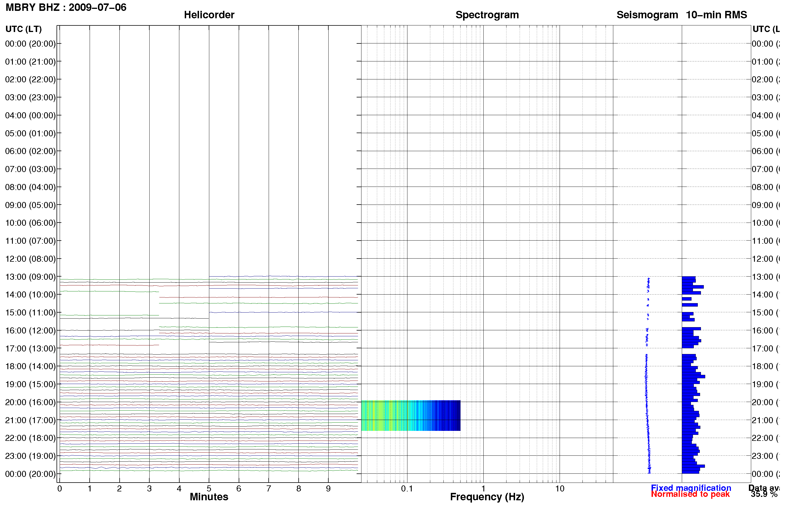
Task: Select the '0.1' frequency tick label
Action: (x=407, y=489)
